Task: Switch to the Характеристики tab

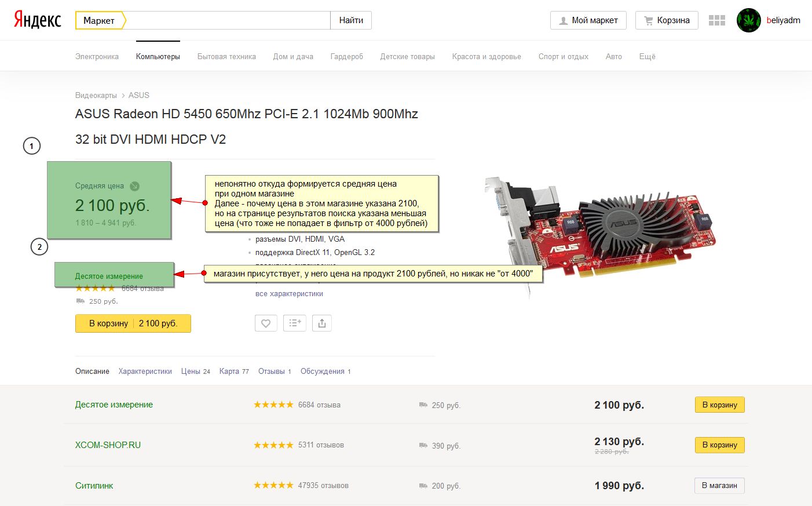Action: point(145,371)
